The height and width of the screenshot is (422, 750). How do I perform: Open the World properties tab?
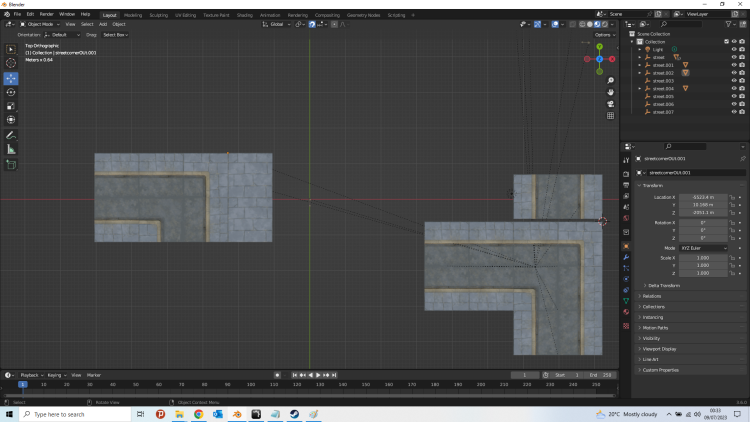click(x=626, y=218)
